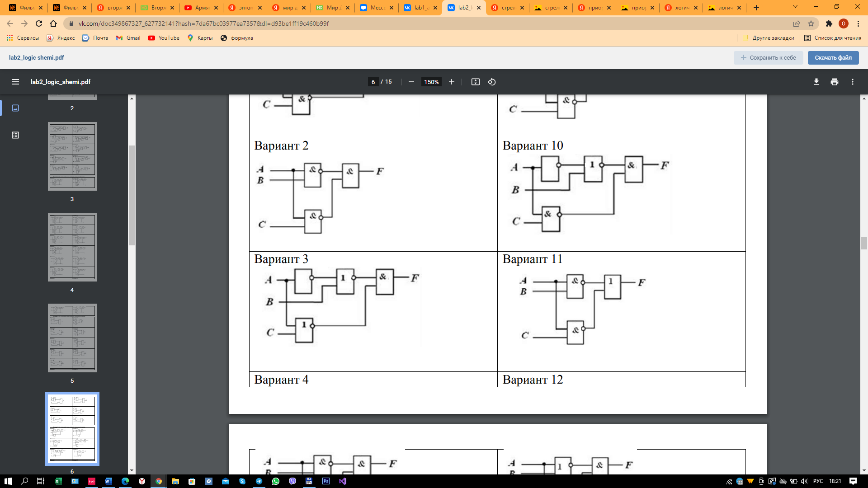Image resolution: width=868 pixels, height=488 pixels.
Task: Bookmark this page with star icon
Action: tap(811, 23)
